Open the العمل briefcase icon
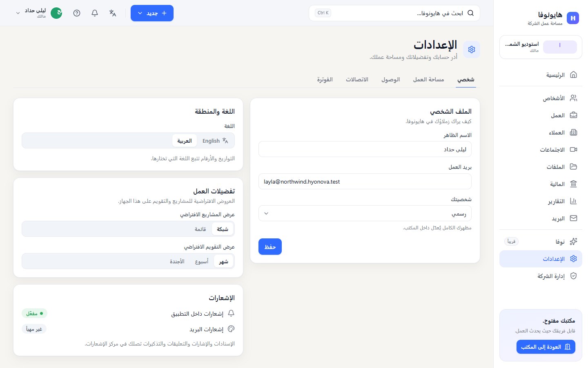This screenshot has width=588, height=368. (x=573, y=115)
